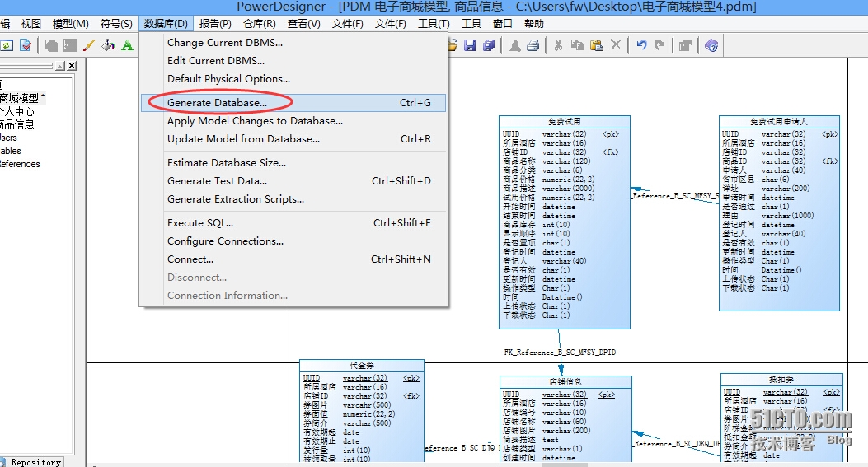Choose Edit Current DBMS...

point(294,61)
